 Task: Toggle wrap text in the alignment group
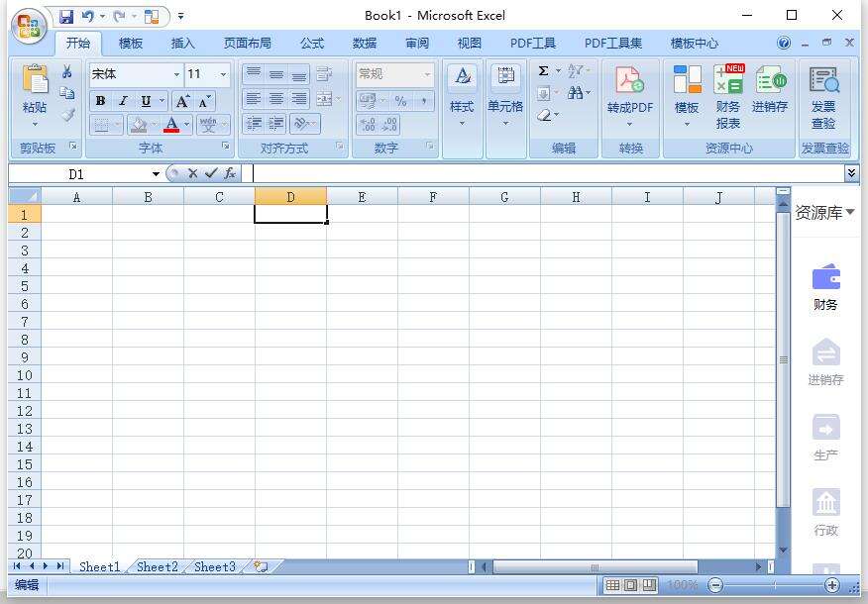324,73
